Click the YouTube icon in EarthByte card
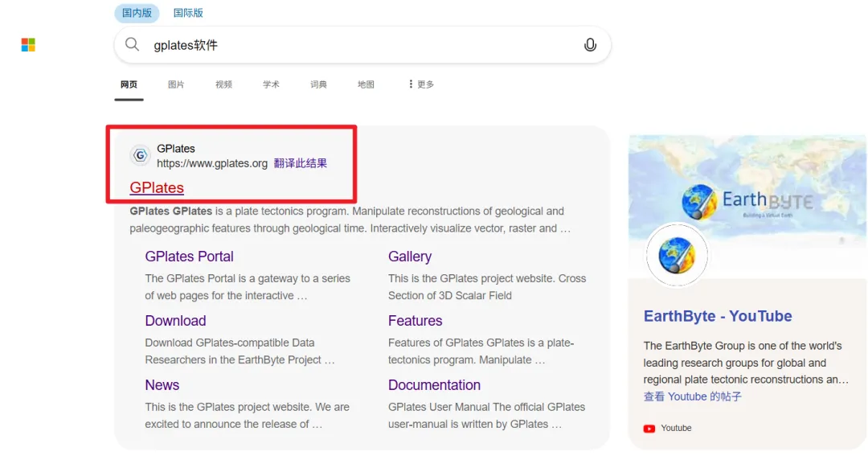 (x=649, y=428)
